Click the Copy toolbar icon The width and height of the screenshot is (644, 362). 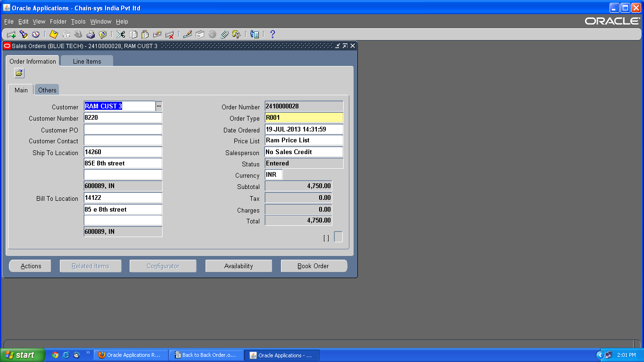pyautogui.click(x=133, y=34)
